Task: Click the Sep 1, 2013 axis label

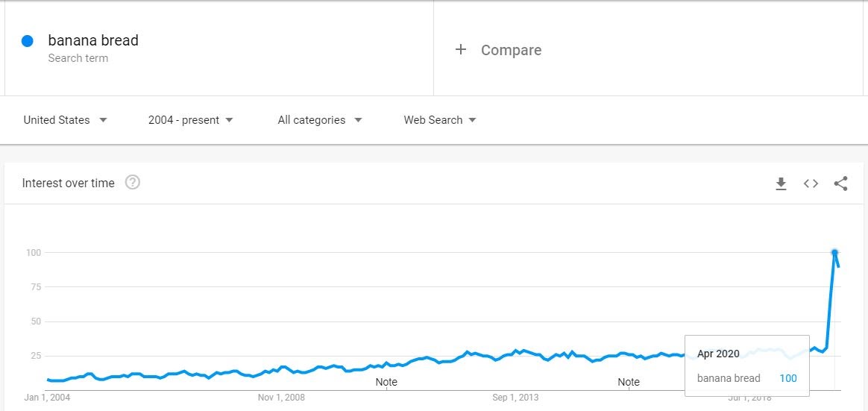Action: tap(515, 397)
